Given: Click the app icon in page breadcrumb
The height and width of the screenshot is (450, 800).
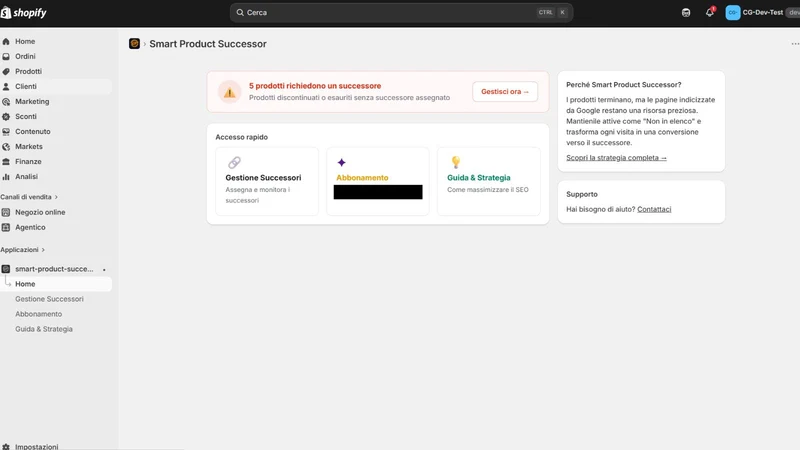Looking at the screenshot, I should pyautogui.click(x=134, y=44).
